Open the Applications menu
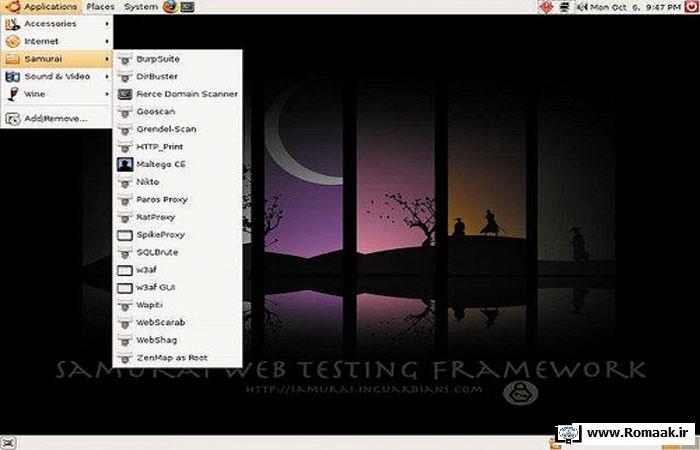700x450 pixels. 42,7
